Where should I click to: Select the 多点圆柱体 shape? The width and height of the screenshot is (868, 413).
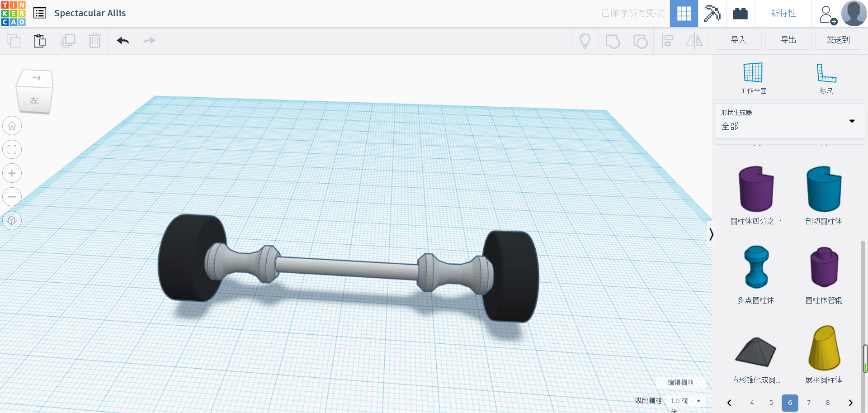point(756,275)
